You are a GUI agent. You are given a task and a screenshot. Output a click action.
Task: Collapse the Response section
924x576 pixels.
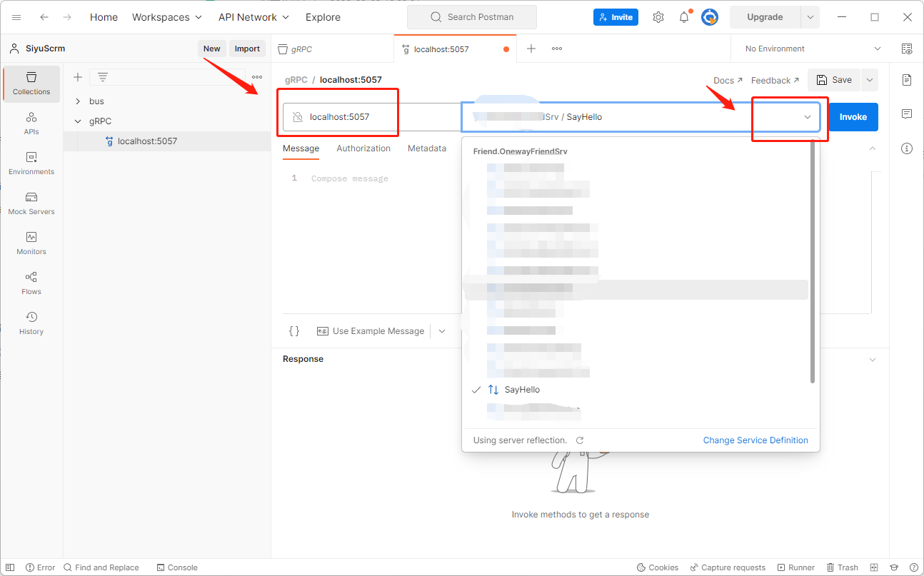pyautogui.click(x=872, y=359)
